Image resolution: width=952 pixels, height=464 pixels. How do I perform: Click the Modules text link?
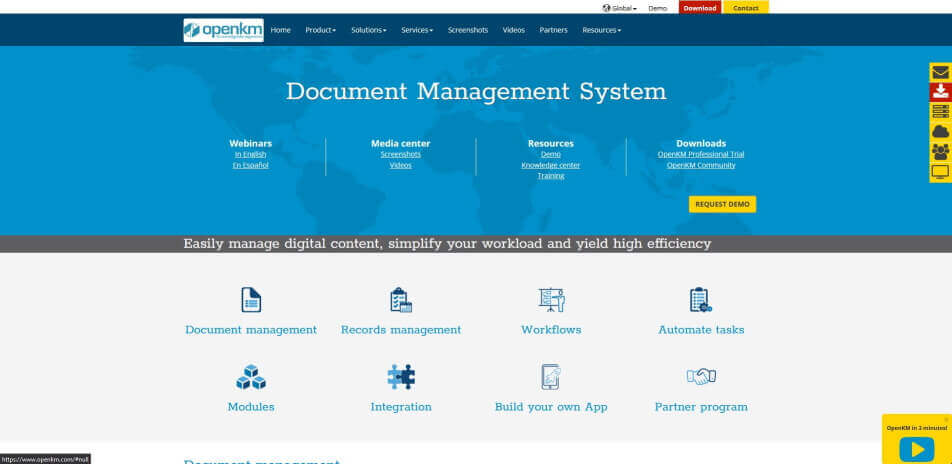pyautogui.click(x=251, y=407)
